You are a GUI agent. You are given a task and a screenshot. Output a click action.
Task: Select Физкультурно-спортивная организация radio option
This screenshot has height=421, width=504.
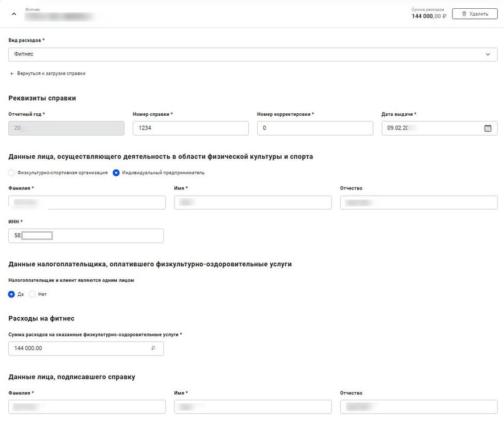11,172
